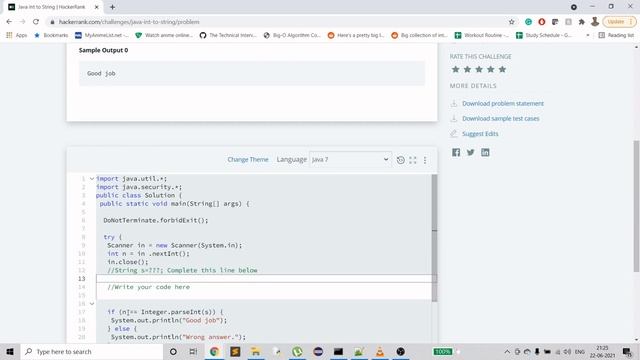Close the Java Int to String tab
Image resolution: width=640 pixels, height=360 pixels.
tap(97, 7)
